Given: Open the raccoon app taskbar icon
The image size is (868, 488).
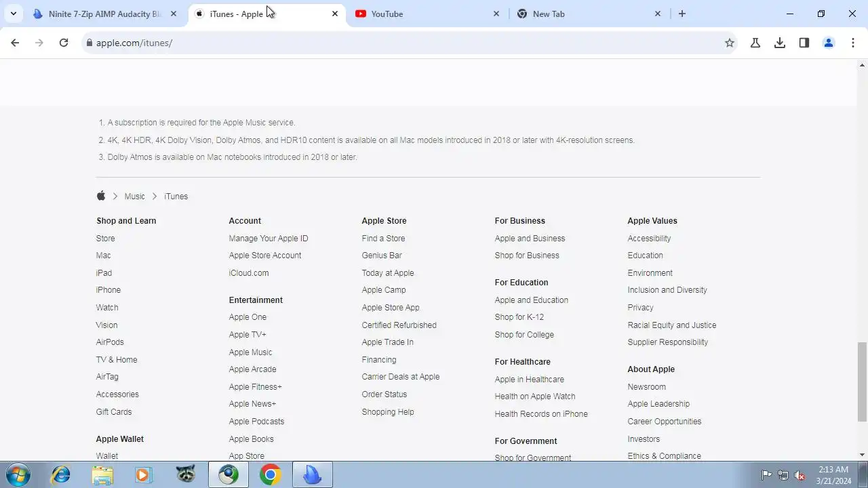Looking at the screenshot, I should tap(186, 474).
